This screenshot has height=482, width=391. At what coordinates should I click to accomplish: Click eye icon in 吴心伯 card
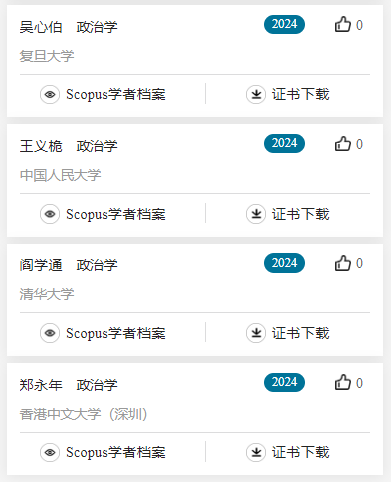coord(50,94)
